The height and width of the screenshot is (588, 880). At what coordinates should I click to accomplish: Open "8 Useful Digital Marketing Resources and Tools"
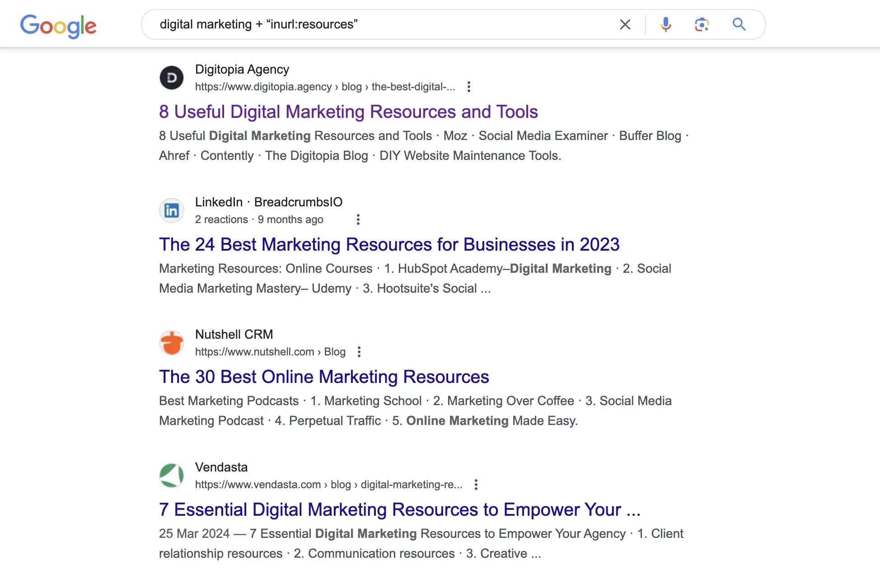[348, 112]
